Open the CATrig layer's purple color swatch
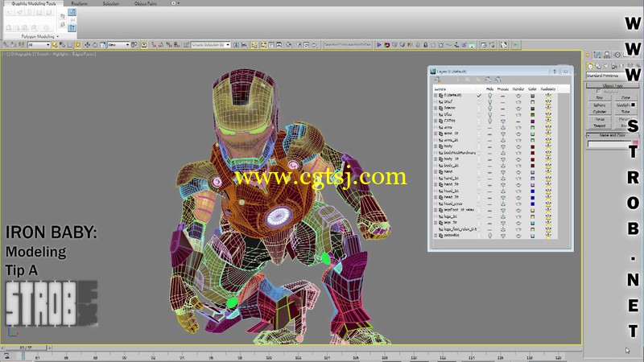The width and height of the screenshot is (644, 362). click(x=532, y=121)
